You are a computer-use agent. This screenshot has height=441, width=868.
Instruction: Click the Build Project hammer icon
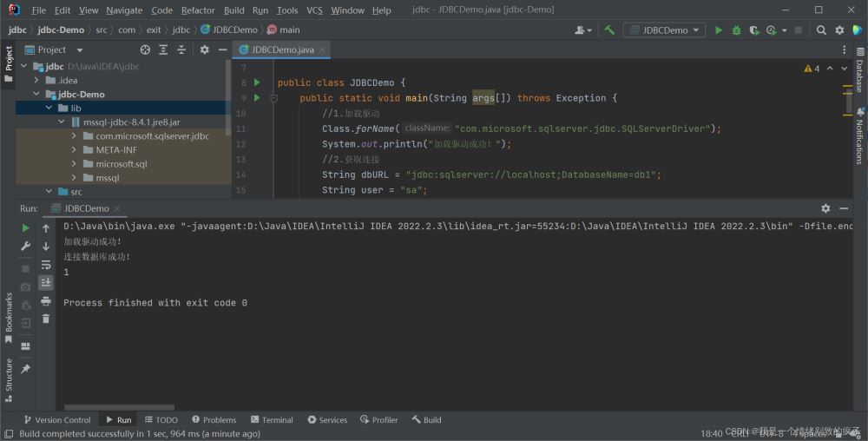[x=609, y=30]
